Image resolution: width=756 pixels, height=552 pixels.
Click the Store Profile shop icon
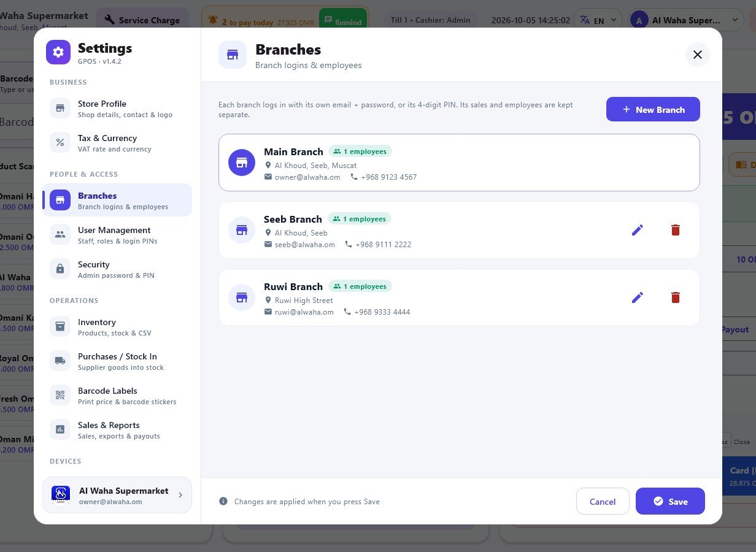tap(60, 108)
